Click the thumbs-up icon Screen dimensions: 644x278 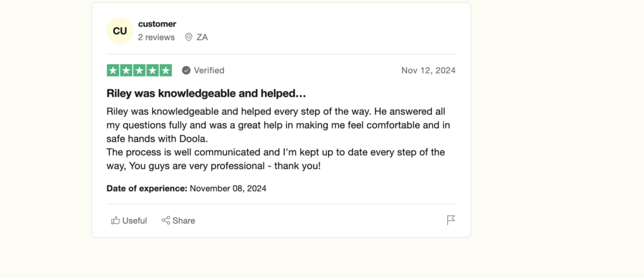(116, 221)
